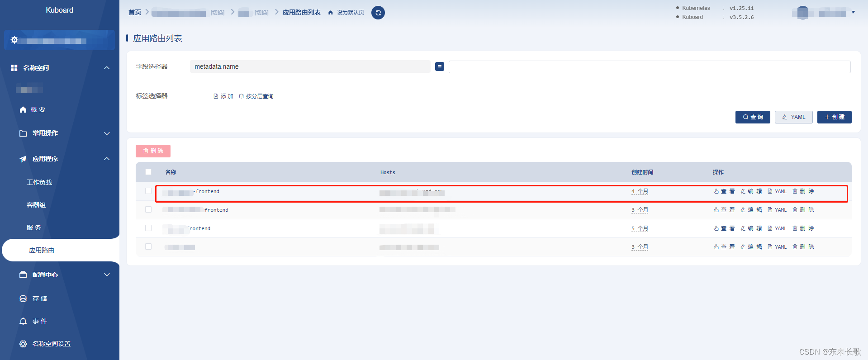Collapse the 应用程序 sidebar section
The width and height of the screenshot is (868, 360).
(107, 159)
